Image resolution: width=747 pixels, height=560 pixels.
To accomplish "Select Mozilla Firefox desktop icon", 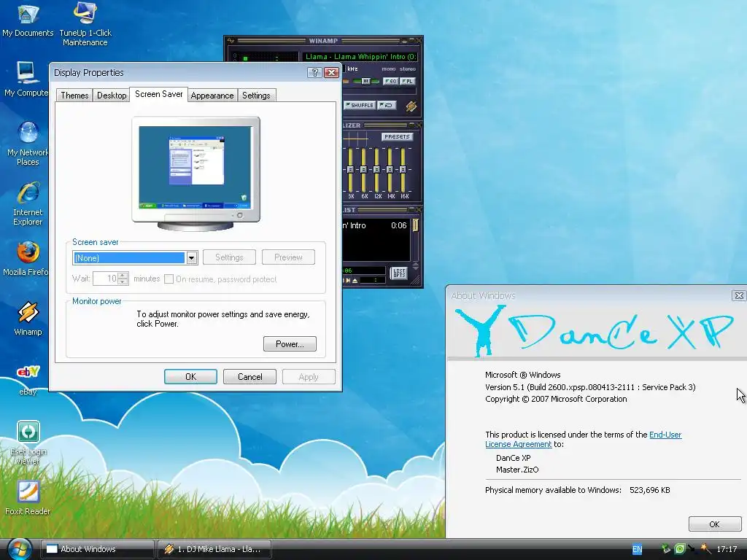I will click(x=26, y=259).
